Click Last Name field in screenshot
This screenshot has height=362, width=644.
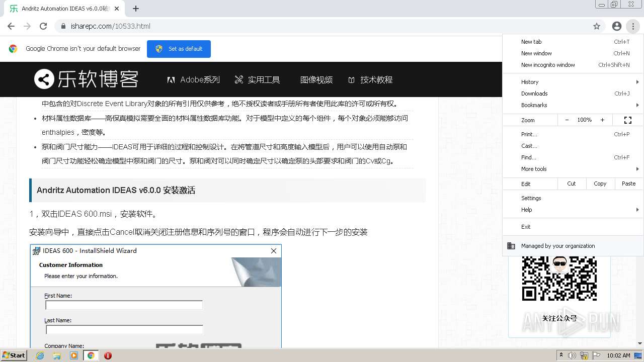124,330
